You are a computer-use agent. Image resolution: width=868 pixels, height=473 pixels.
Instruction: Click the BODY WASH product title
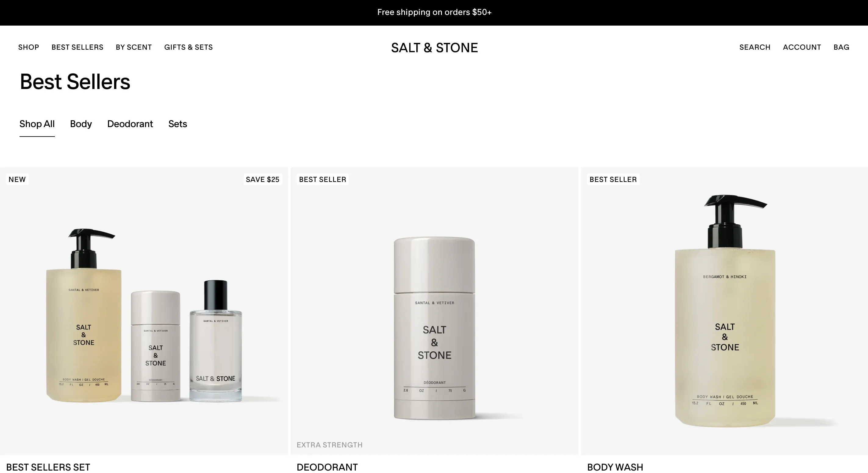(x=615, y=467)
